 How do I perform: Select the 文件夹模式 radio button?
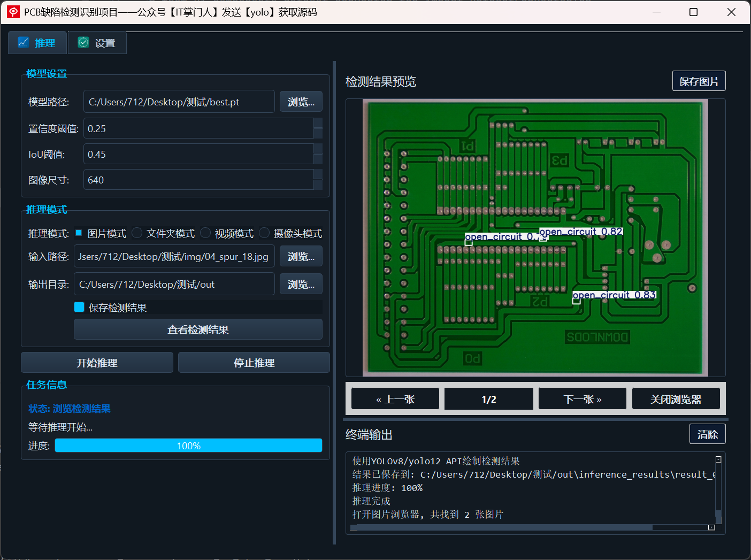tap(137, 233)
